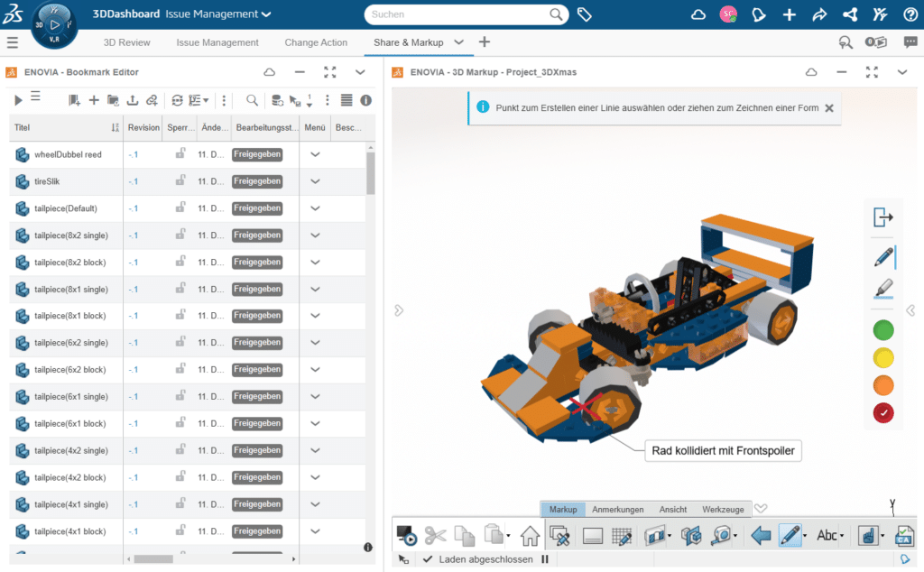
Task: Collapse the 3D Markup widget with its chevron
Action: point(901,72)
